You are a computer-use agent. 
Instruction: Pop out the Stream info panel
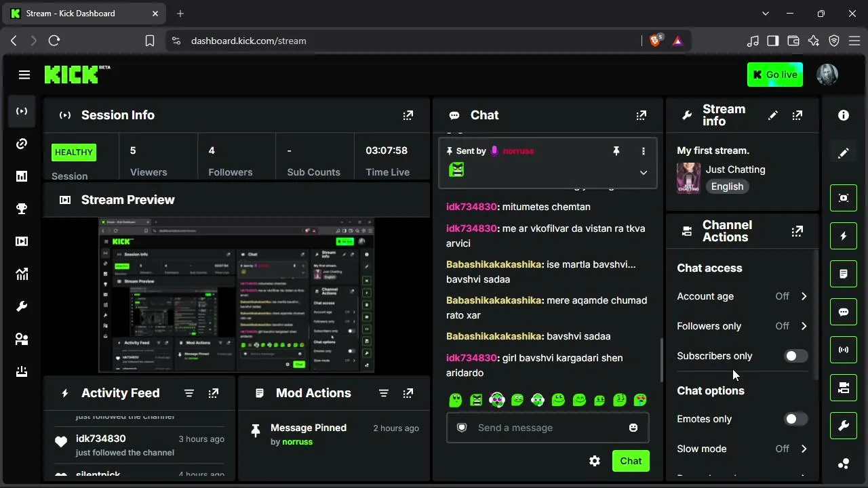(797, 115)
